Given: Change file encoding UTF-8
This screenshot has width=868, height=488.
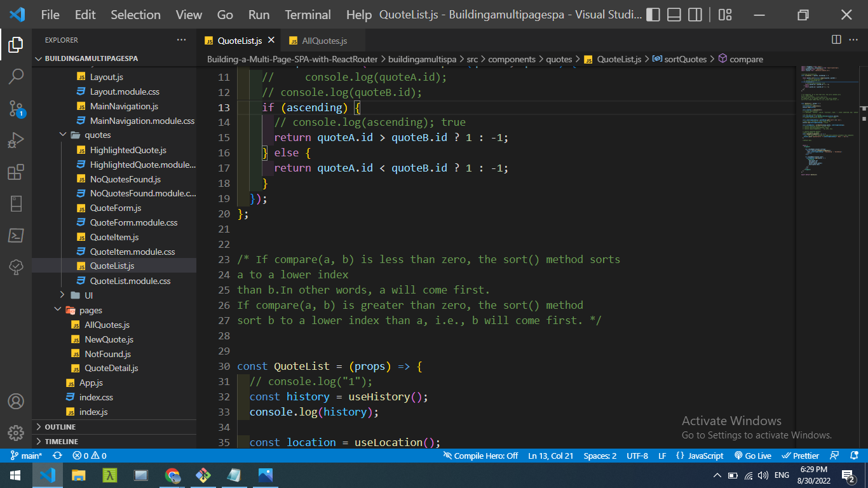Looking at the screenshot, I should click(637, 456).
